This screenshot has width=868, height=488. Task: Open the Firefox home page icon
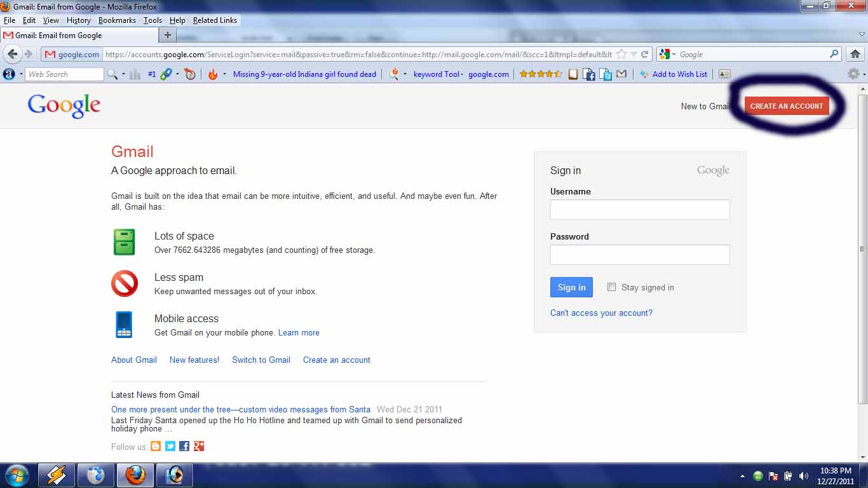tap(855, 54)
